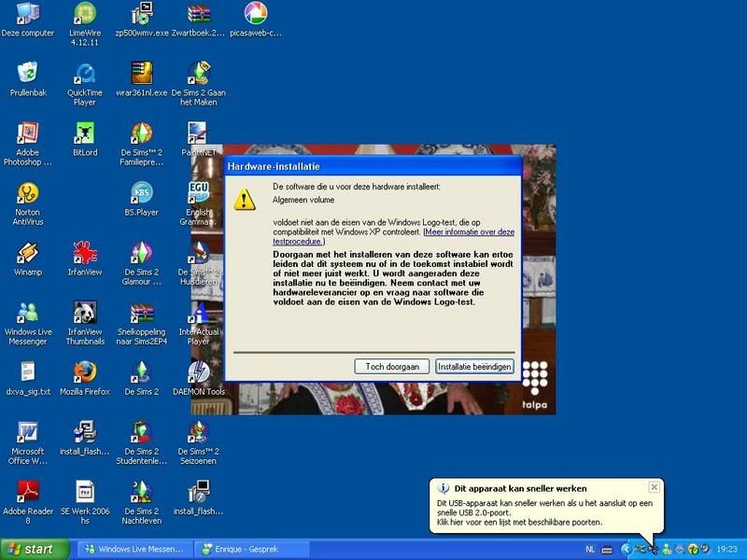Viewport: 747px width, 560px height.
Task: Open De Sims 2 Gaan het Maken
Action: pyautogui.click(x=198, y=84)
